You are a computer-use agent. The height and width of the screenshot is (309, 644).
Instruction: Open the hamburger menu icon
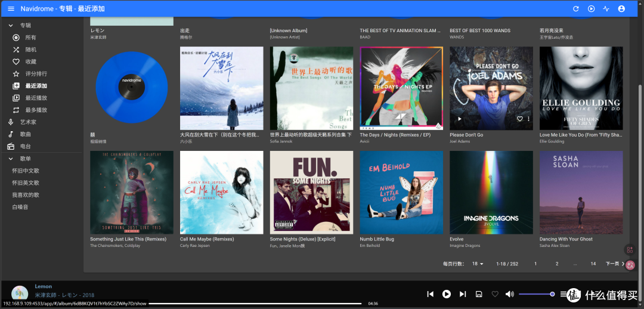pos(11,8)
